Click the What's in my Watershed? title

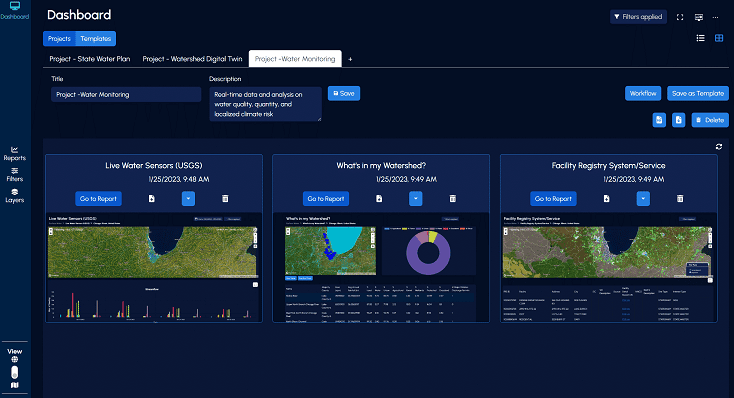[x=381, y=165]
